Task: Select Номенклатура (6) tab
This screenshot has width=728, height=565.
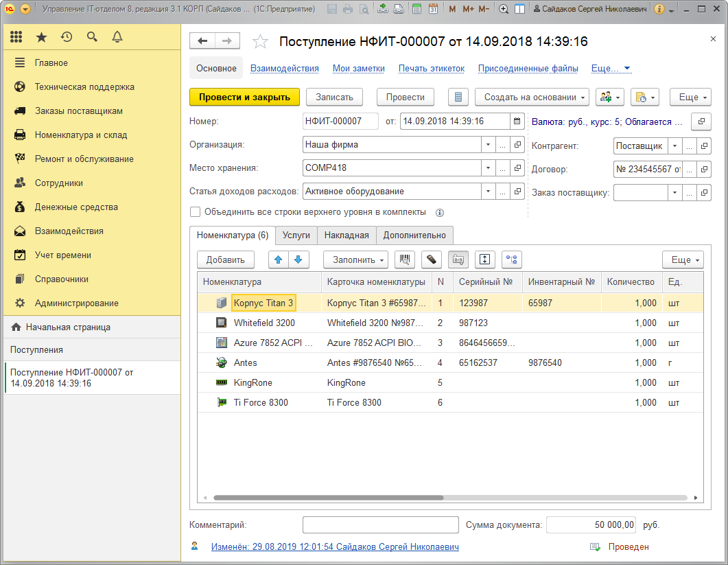Action: (x=233, y=235)
